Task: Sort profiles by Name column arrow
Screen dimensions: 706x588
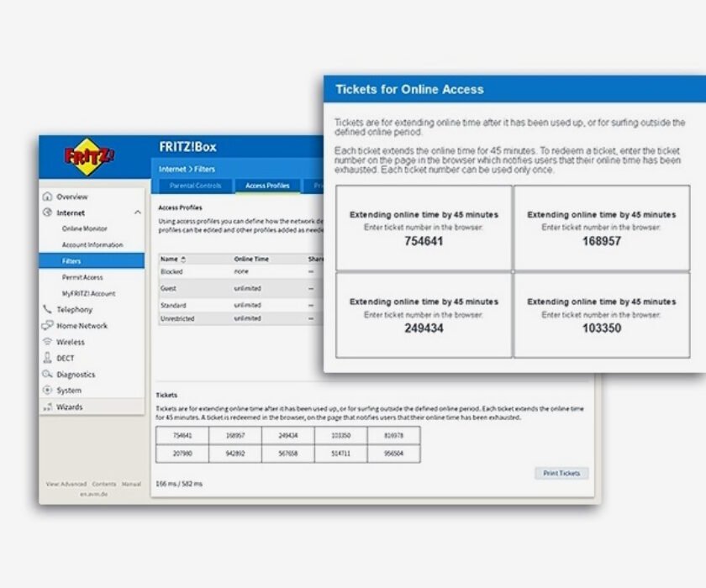Action: [x=183, y=259]
